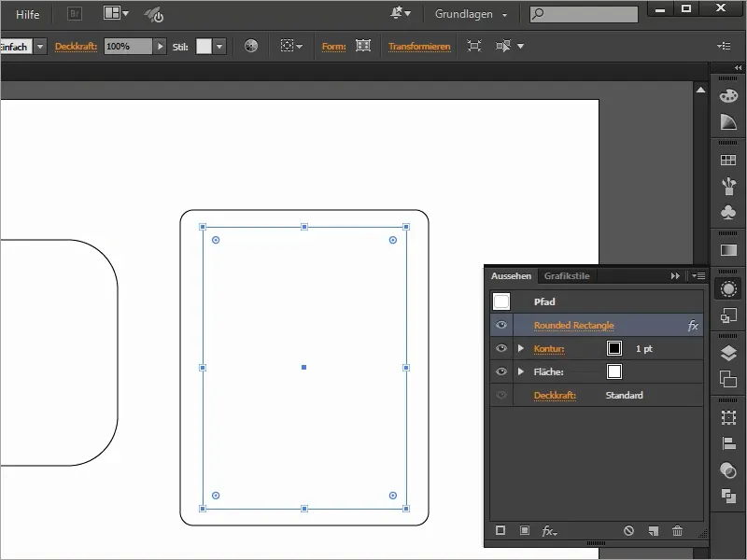Click the search input field
Image resolution: width=747 pixels, height=560 pixels.
(x=585, y=14)
